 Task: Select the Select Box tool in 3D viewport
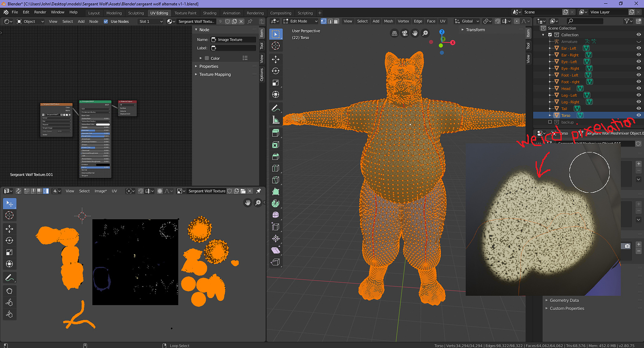(276, 34)
